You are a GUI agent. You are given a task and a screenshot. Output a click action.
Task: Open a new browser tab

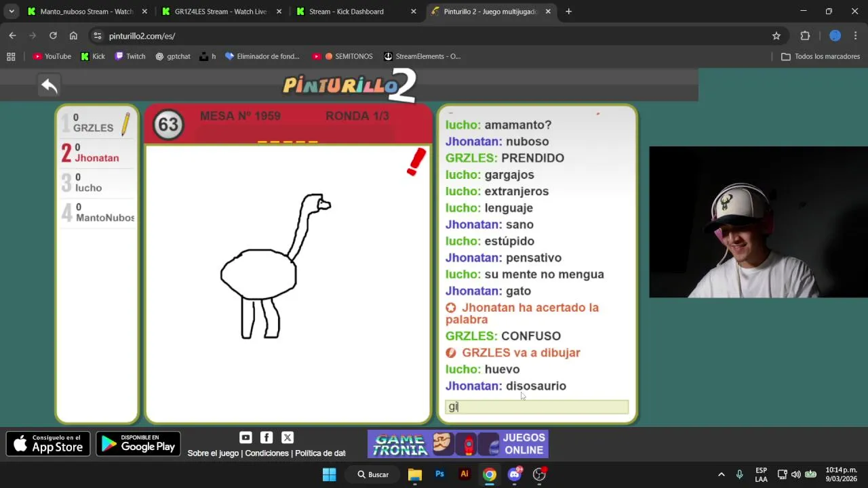click(x=568, y=12)
